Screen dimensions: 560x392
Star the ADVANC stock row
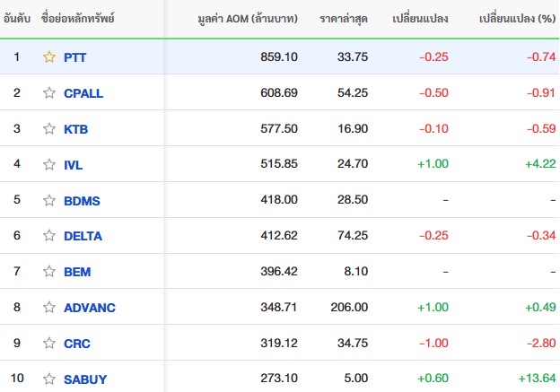[x=49, y=308]
